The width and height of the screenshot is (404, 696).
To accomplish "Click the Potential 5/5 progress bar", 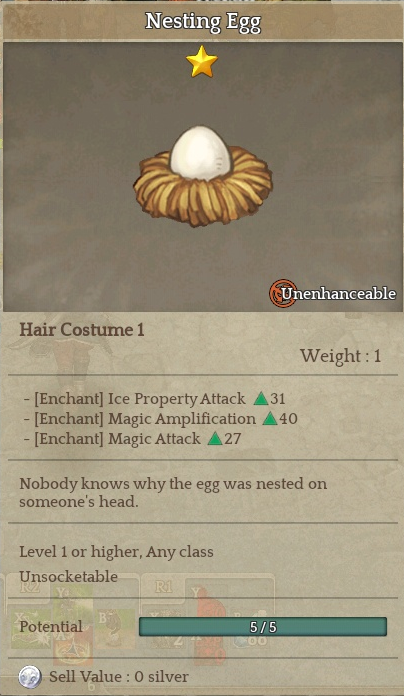I will coord(263,627).
